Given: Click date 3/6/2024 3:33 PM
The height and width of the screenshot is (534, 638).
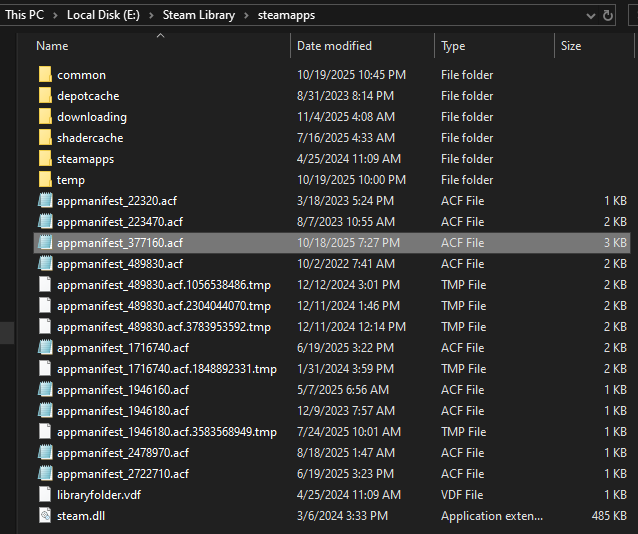Looking at the screenshot, I should tap(343, 516).
